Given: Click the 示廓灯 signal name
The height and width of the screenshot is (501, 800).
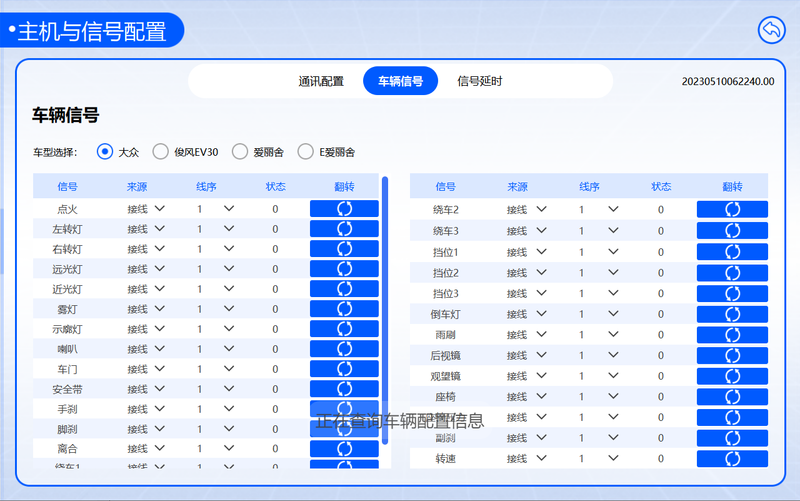Looking at the screenshot, I should pyautogui.click(x=67, y=329).
